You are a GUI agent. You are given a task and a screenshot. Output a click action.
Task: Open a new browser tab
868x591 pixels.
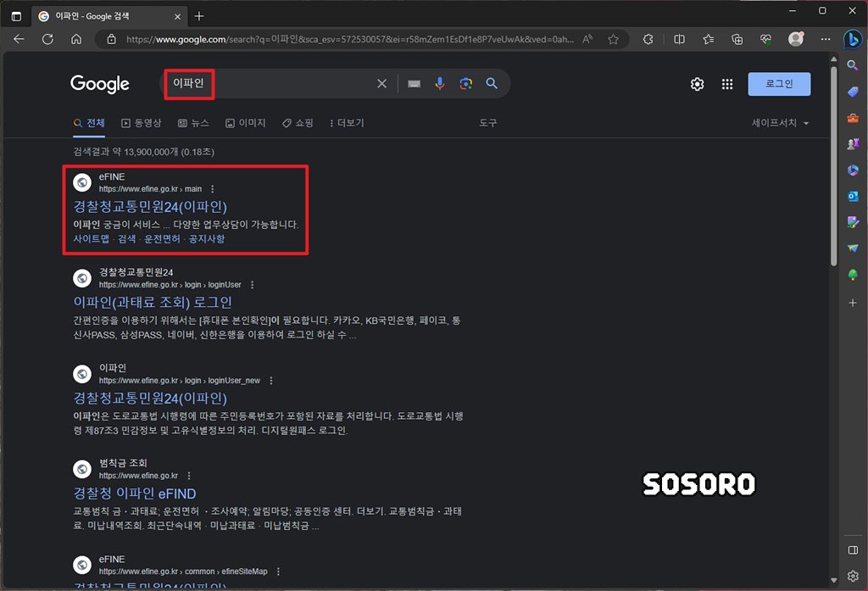[x=199, y=16]
